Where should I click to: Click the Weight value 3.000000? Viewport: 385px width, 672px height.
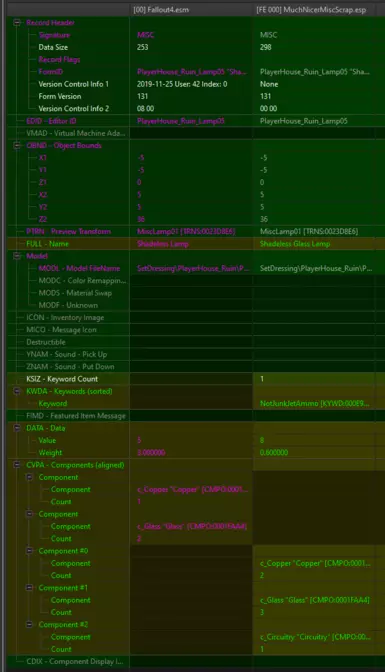tap(151, 453)
